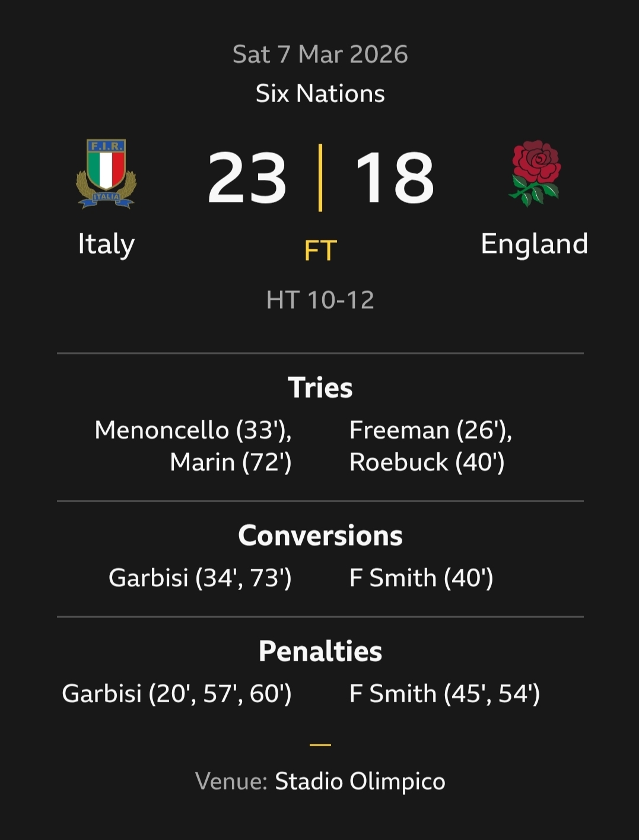Click the Roebuck (40') try entry

(427, 462)
